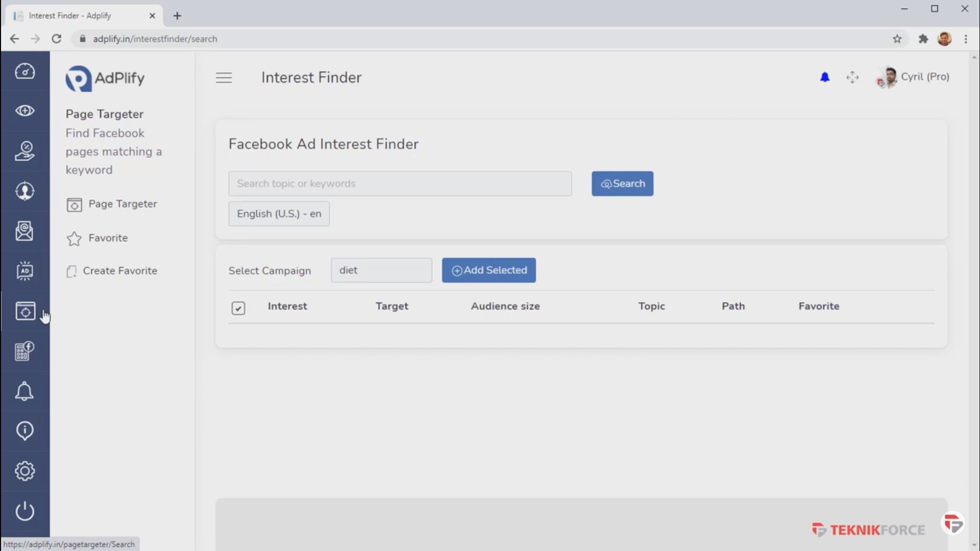Toggle sidebar with hamburger menu icon
This screenshot has height=551, width=980.
pyautogui.click(x=224, y=78)
